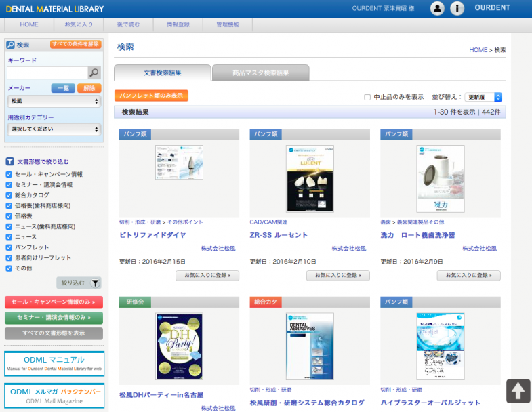Screen dimensions: 532x412
Task: Open ZR-SS ルーセント title link
Action: [279, 235]
